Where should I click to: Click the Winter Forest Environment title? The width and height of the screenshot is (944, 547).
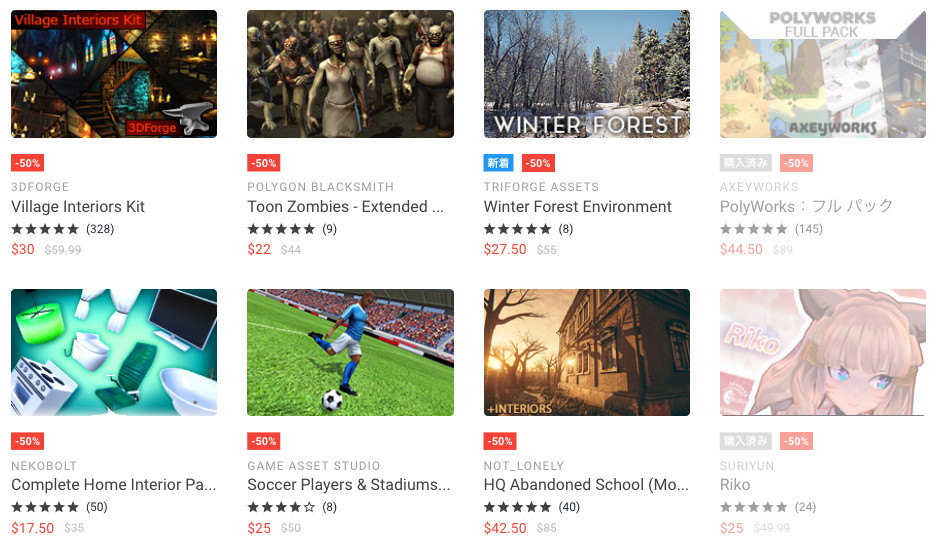577,206
